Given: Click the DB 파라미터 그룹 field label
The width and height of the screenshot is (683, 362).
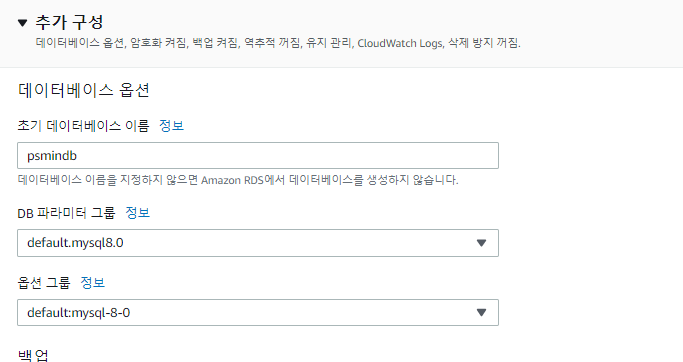Looking at the screenshot, I should [x=66, y=213].
